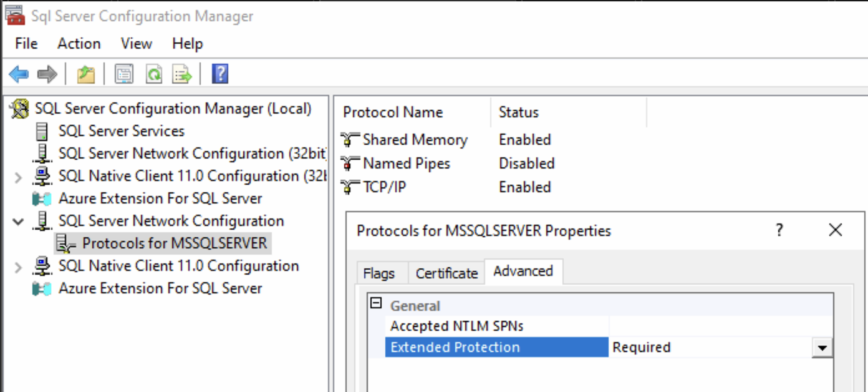Click the Accepted NTLM SPNs value field
Screen dimensions: 868x392
click(720, 326)
